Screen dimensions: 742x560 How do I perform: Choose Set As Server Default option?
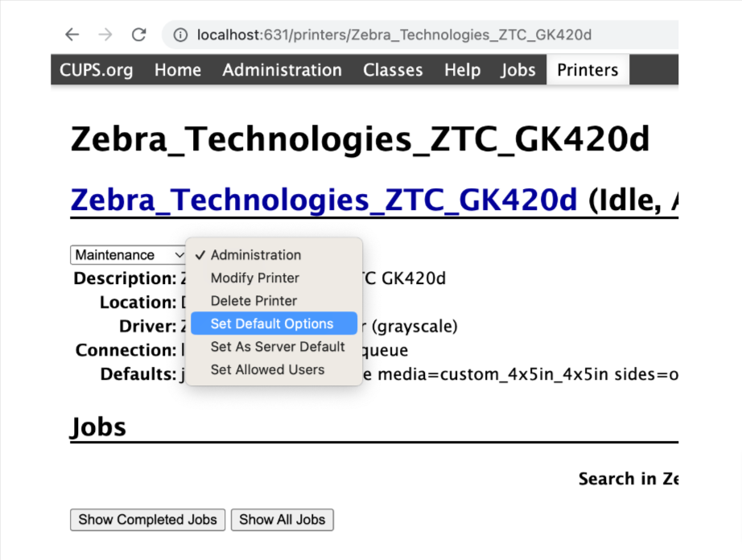[278, 347]
